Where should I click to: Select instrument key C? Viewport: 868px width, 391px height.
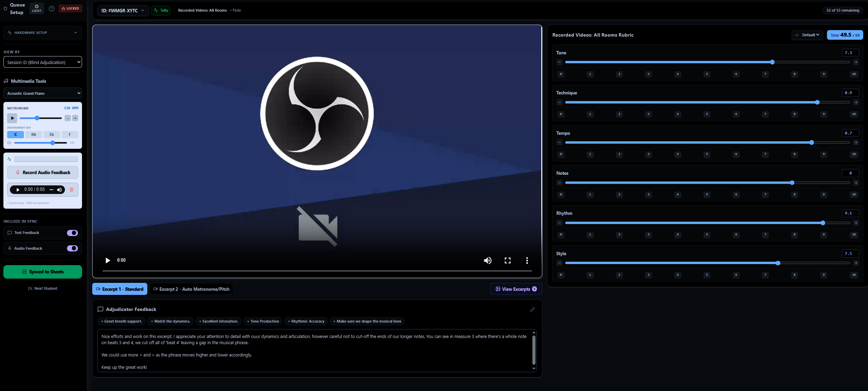coord(15,134)
